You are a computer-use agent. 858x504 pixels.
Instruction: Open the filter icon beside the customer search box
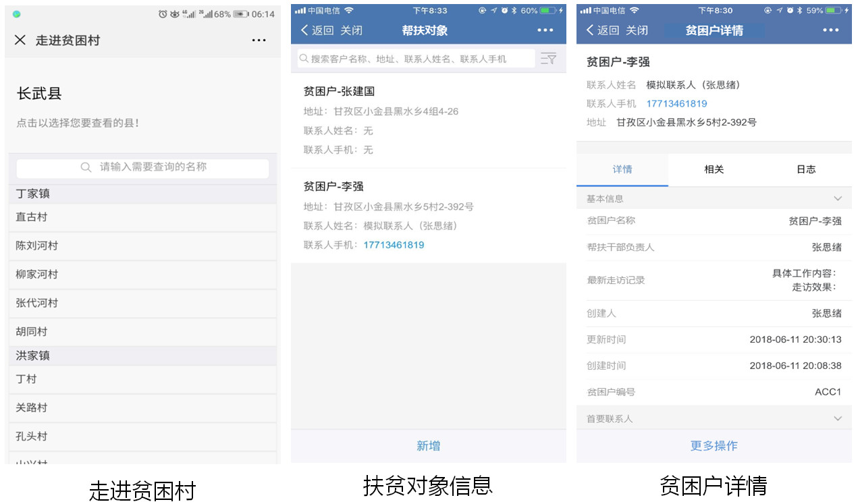[548, 59]
